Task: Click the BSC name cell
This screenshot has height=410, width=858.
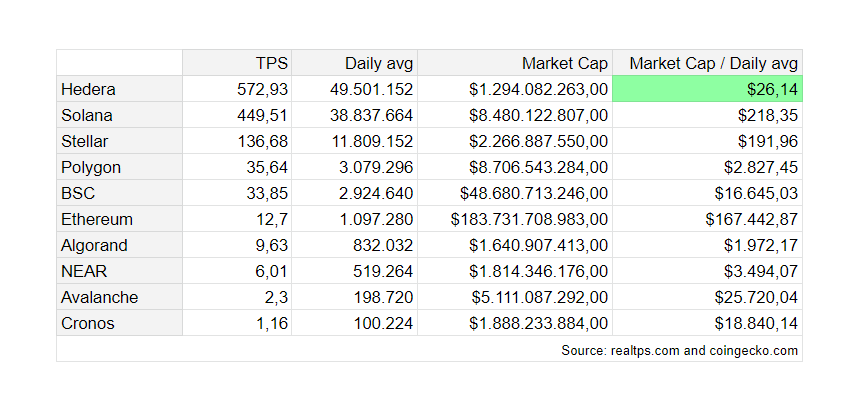Action: (119, 193)
